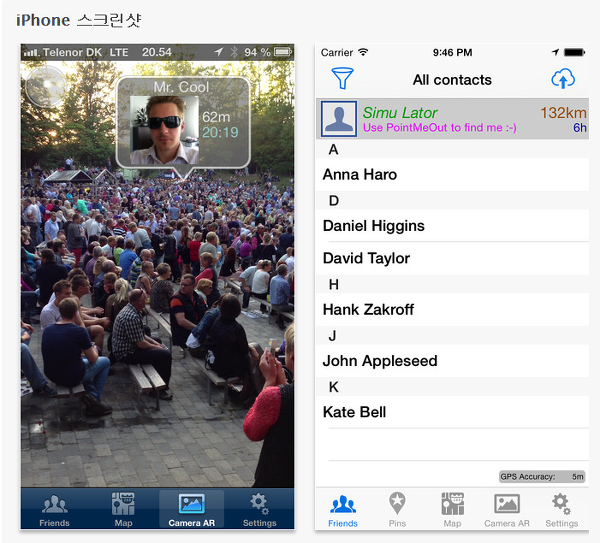Tap the radar compass circle overlay
The image size is (600, 543).
pyautogui.click(x=46, y=86)
